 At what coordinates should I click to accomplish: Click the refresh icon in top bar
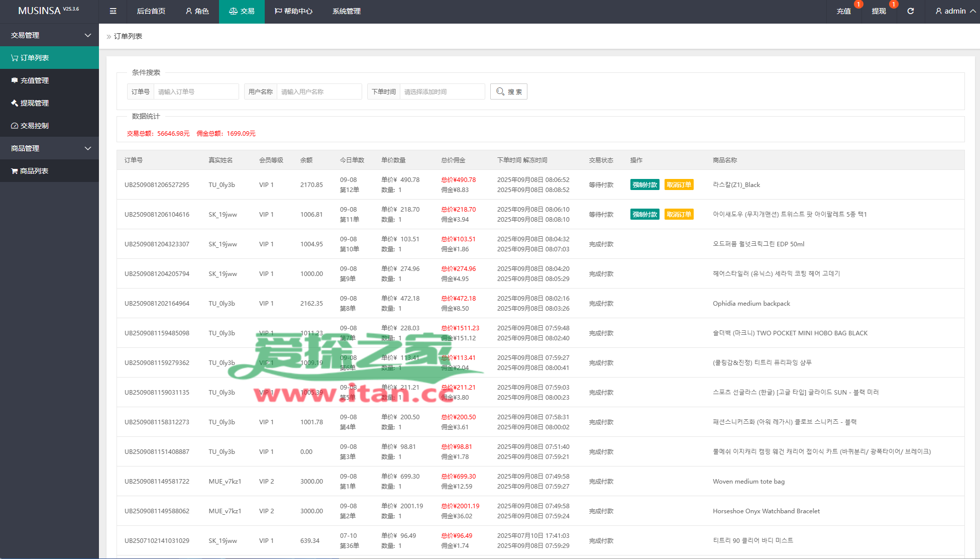[x=910, y=11]
